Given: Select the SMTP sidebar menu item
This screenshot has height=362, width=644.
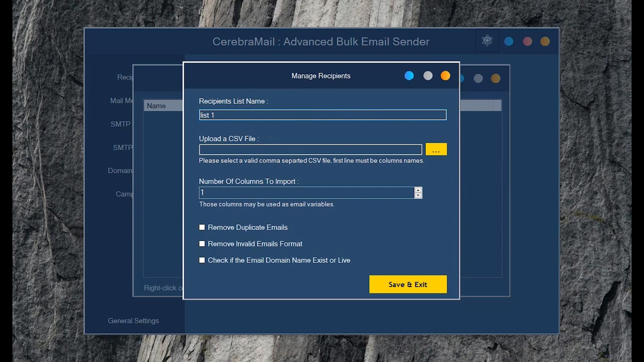Looking at the screenshot, I should click(x=120, y=124).
